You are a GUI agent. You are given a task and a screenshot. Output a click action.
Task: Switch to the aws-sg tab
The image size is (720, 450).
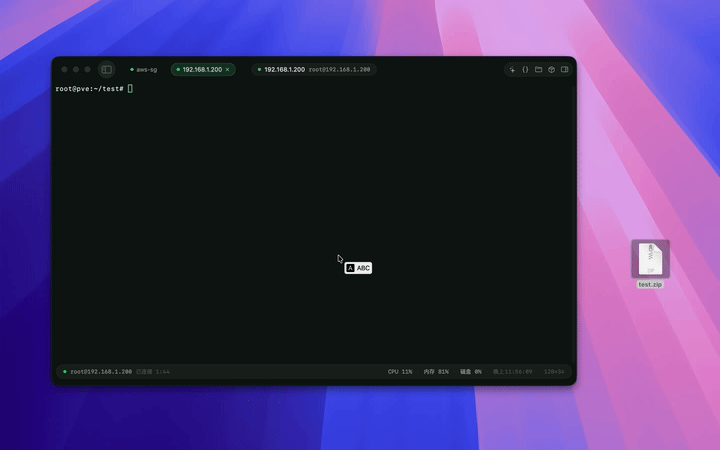coord(143,70)
